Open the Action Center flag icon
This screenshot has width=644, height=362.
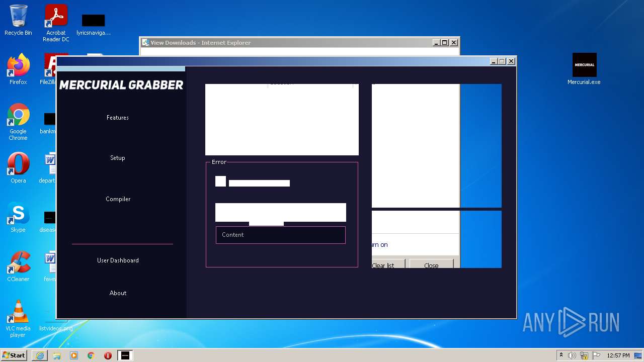click(596, 355)
